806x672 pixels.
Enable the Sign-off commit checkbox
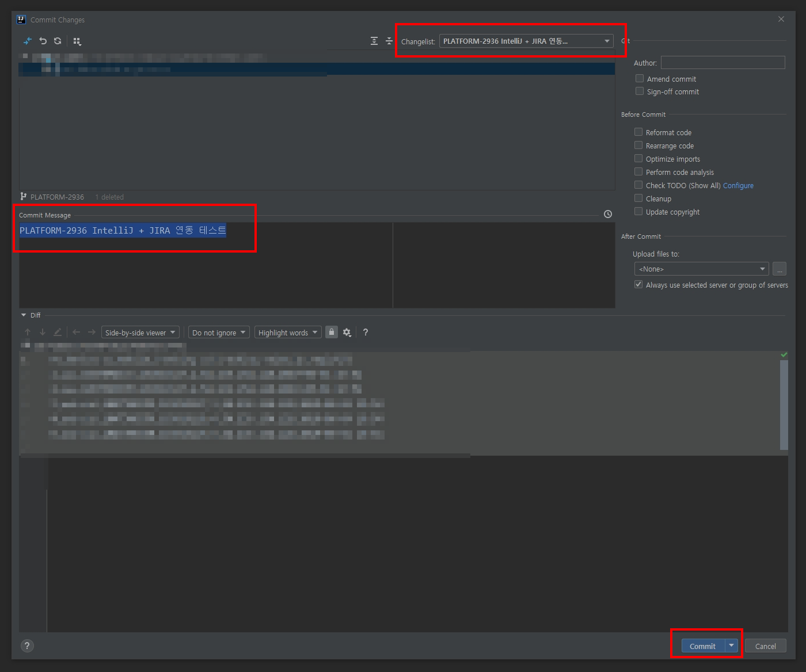coord(640,91)
